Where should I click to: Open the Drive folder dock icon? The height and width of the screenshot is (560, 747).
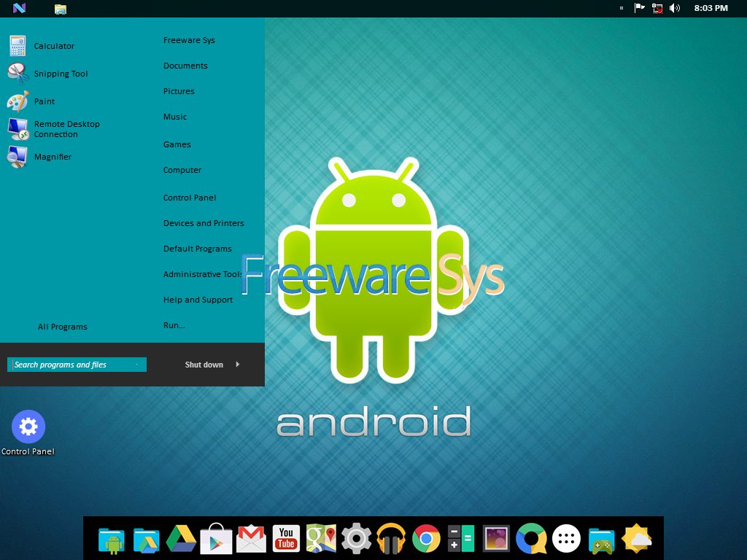pyautogui.click(x=146, y=540)
